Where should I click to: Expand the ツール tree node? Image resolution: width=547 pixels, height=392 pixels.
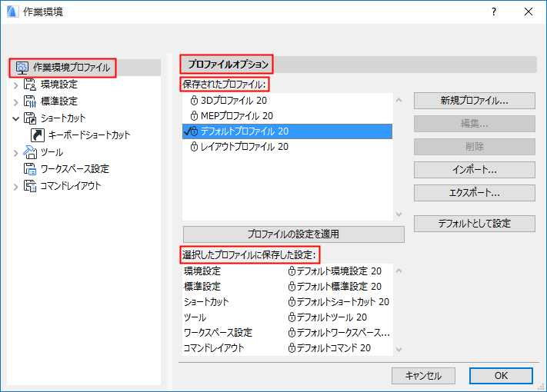coord(15,153)
